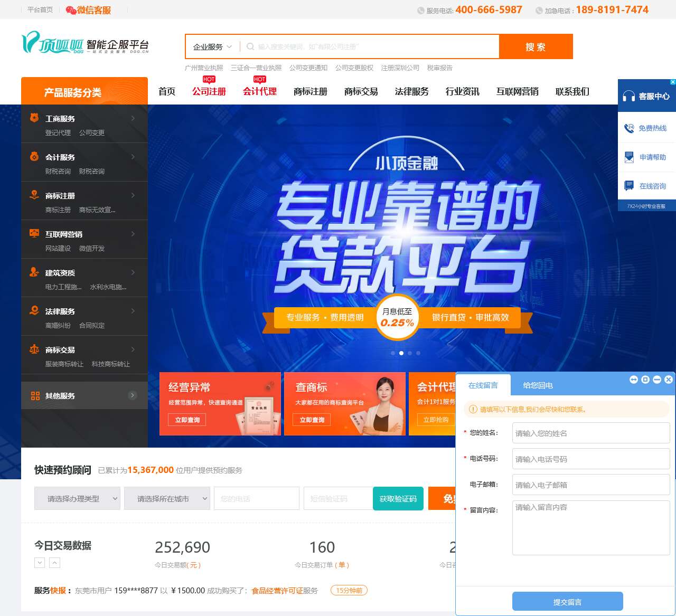Click the up arrow under 今日交易数据
676x616 pixels.
pyautogui.click(x=55, y=563)
